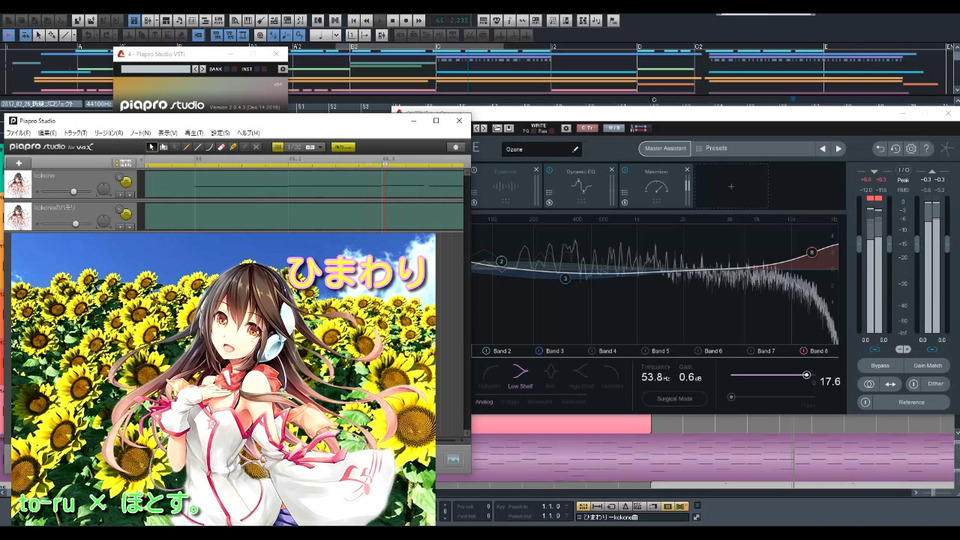Enable Band 2 power toggle

pyautogui.click(x=486, y=351)
